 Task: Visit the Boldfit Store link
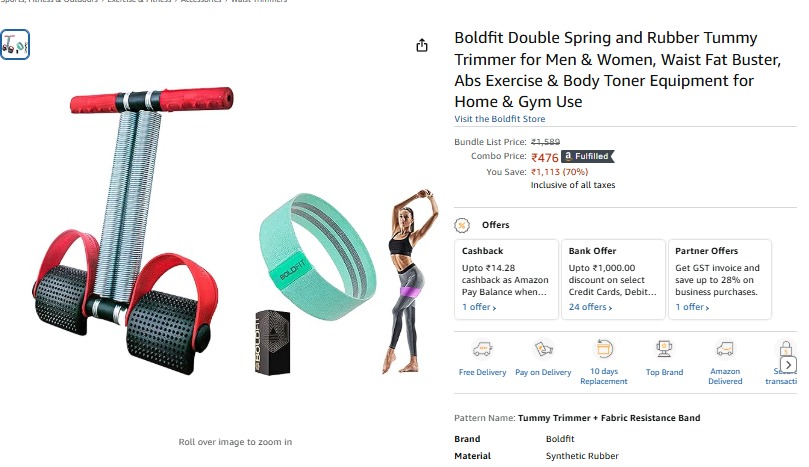499,119
